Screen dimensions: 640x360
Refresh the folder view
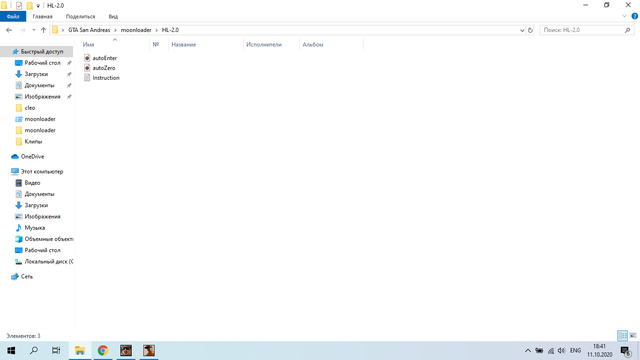[x=530, y=30]
